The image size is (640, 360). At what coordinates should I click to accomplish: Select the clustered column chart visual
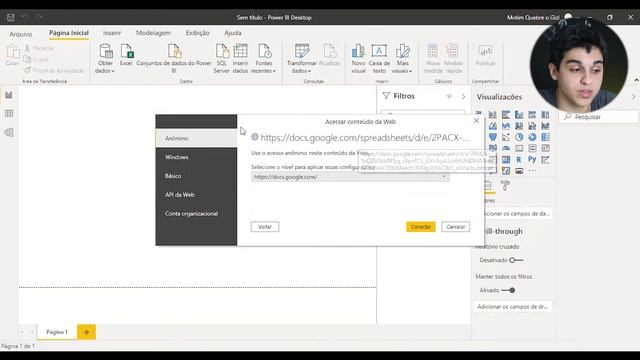tap(519, 115)
